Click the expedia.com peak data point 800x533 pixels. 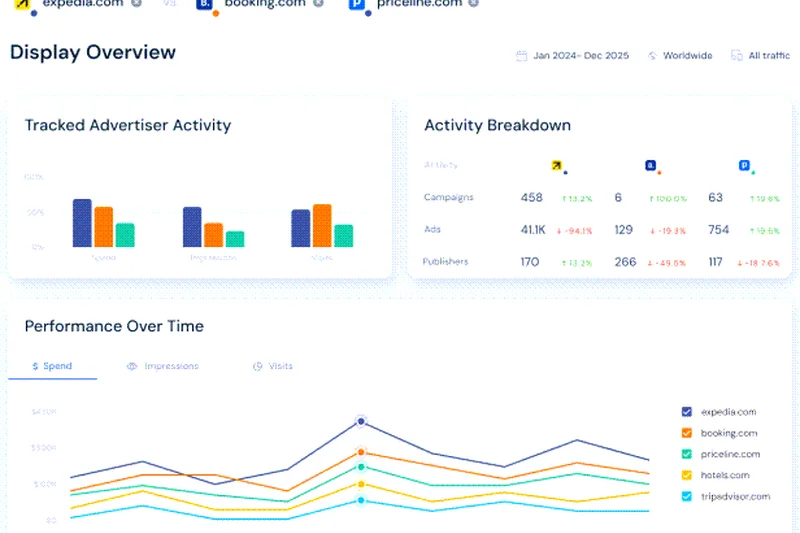[x=361, y=421]
